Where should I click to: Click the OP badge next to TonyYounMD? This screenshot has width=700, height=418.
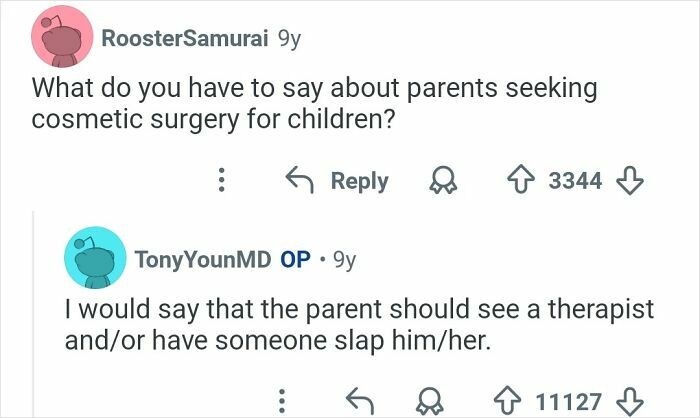(295, 260)
